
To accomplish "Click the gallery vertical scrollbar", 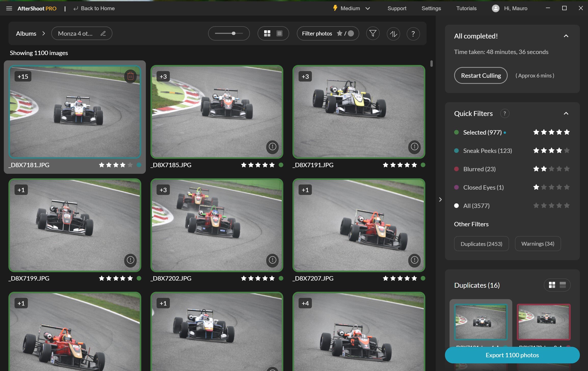I will (x=431, y=63).
